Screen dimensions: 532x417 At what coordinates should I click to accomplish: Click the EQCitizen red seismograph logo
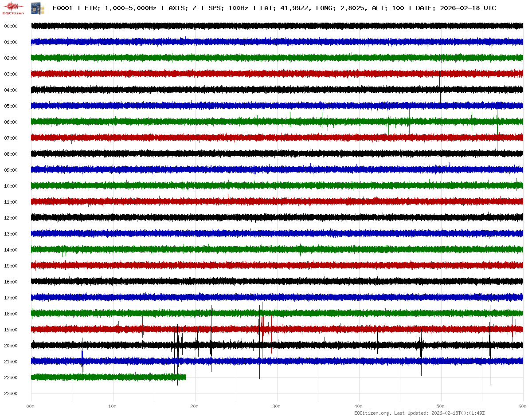13,8
